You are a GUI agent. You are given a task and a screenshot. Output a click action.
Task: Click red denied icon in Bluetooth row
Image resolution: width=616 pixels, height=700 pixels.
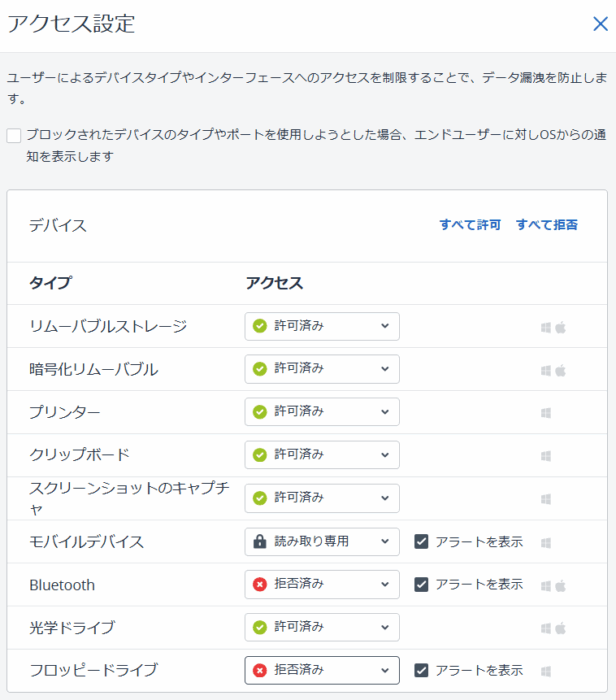[x=260, y=584]
